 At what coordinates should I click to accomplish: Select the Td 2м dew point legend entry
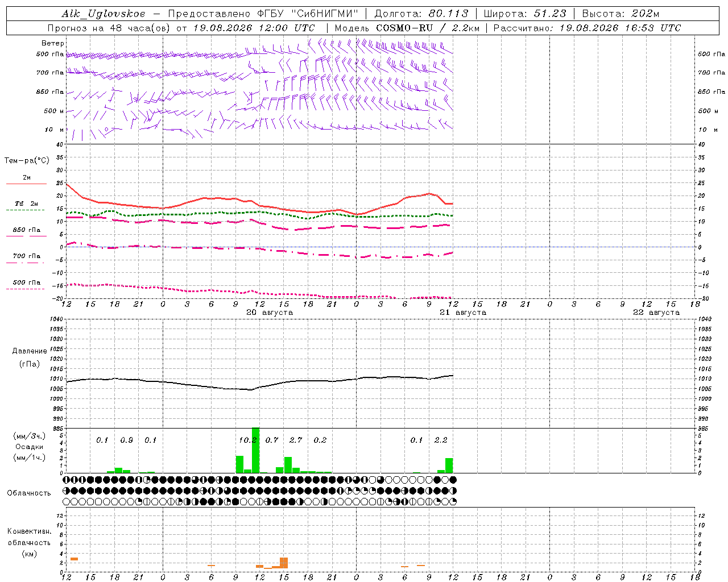[26, 203]
